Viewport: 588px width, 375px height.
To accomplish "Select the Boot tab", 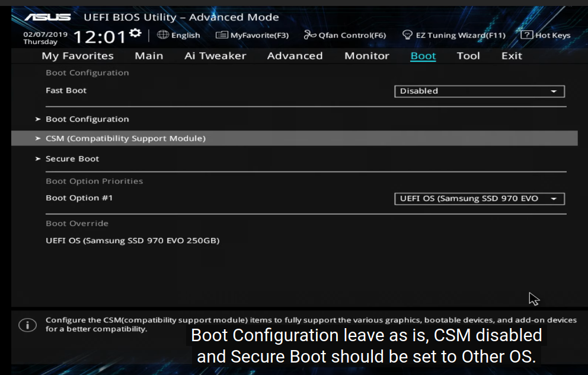I will pos(423,56).
